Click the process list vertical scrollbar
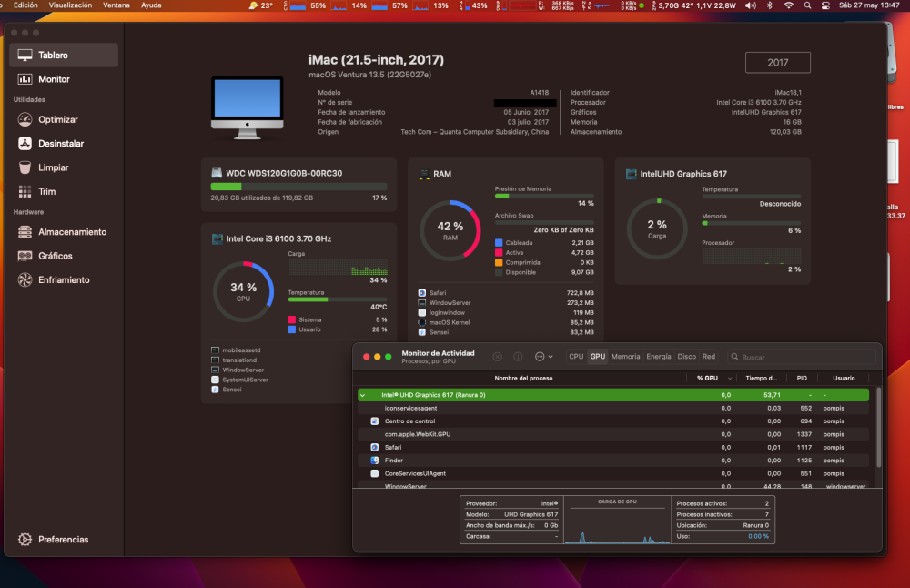The width and height of the screenshot is (910, 588). 878,428
